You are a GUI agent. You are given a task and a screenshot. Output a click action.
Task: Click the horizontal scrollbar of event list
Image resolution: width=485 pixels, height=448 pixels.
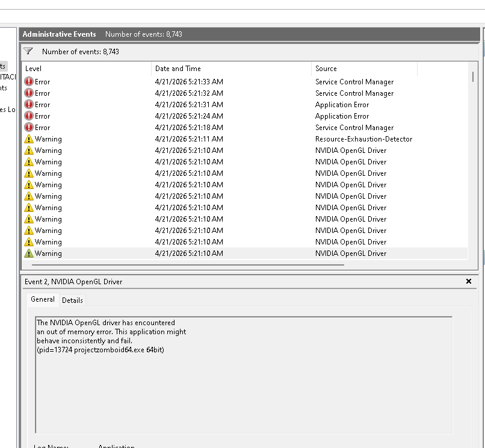click(x=188, y=265)
